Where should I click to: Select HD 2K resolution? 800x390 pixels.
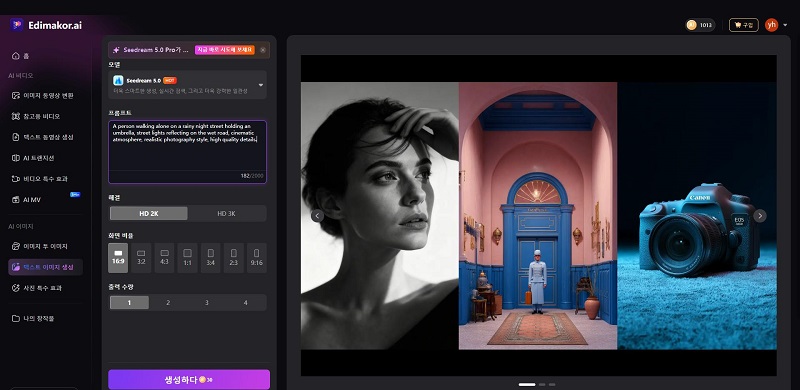pyautogui.click(x=148, y=213)
